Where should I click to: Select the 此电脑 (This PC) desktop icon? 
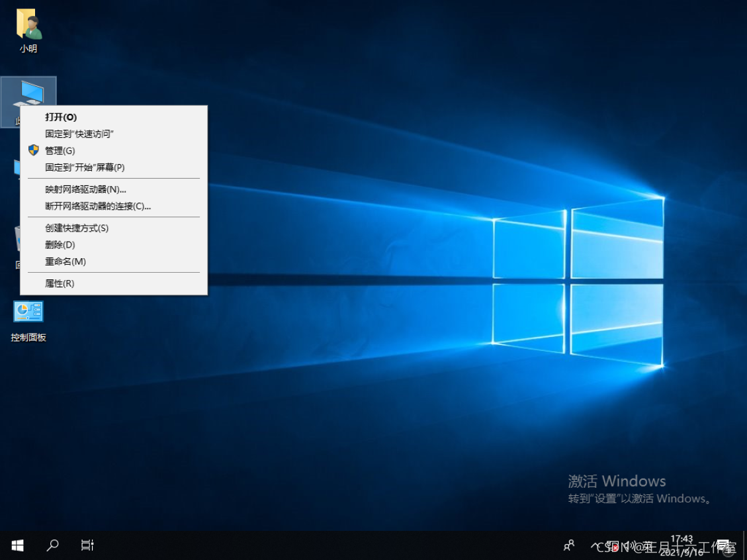(x=28, y=101)
